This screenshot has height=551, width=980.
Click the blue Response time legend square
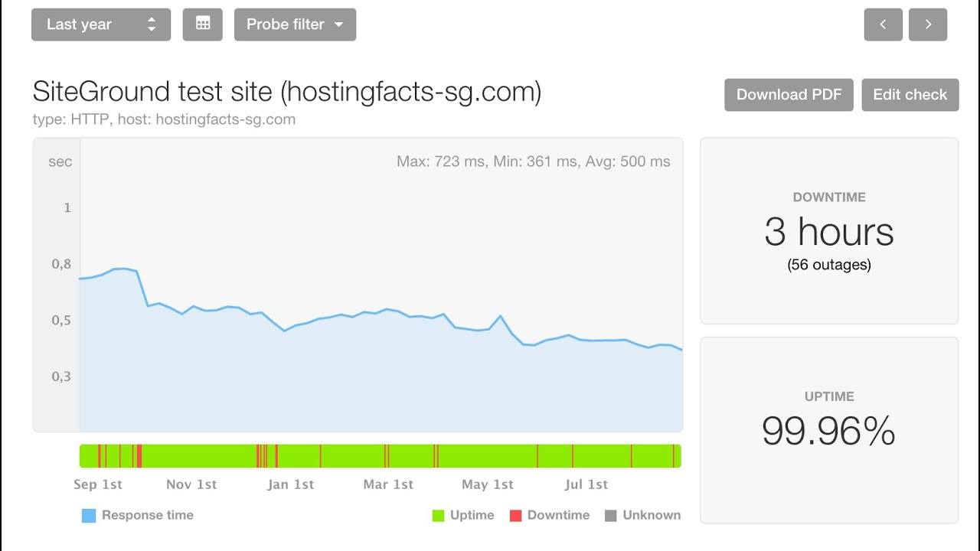tap(89, 516)
